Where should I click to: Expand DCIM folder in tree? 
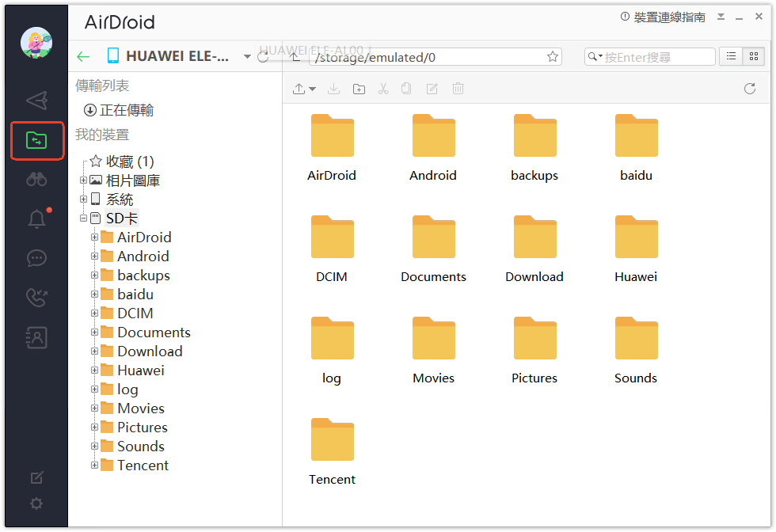coord(94,313)
